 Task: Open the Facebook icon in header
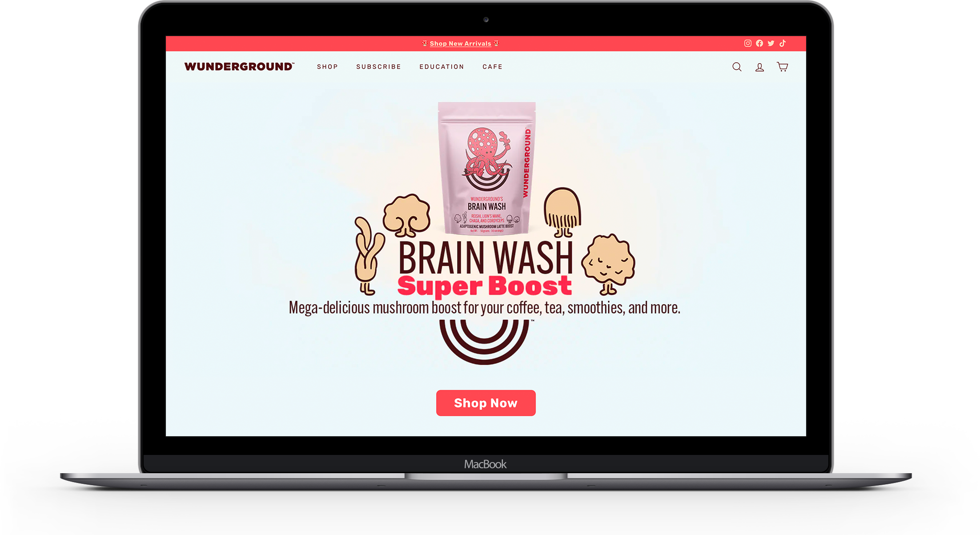point(759,44)
